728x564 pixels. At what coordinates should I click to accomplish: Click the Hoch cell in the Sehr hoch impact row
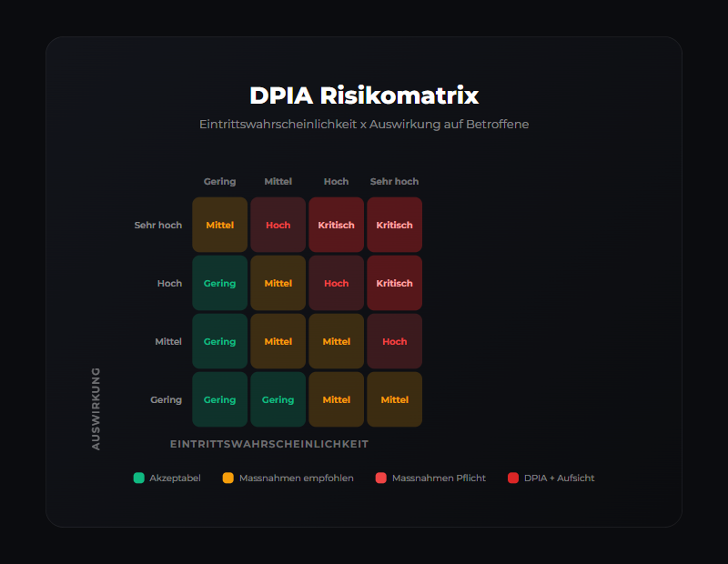click(278, 225)
